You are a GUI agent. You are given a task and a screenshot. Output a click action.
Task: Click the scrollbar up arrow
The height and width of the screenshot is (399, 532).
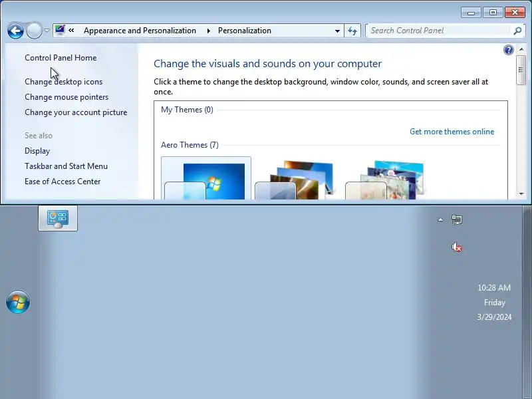coord(521,49)
